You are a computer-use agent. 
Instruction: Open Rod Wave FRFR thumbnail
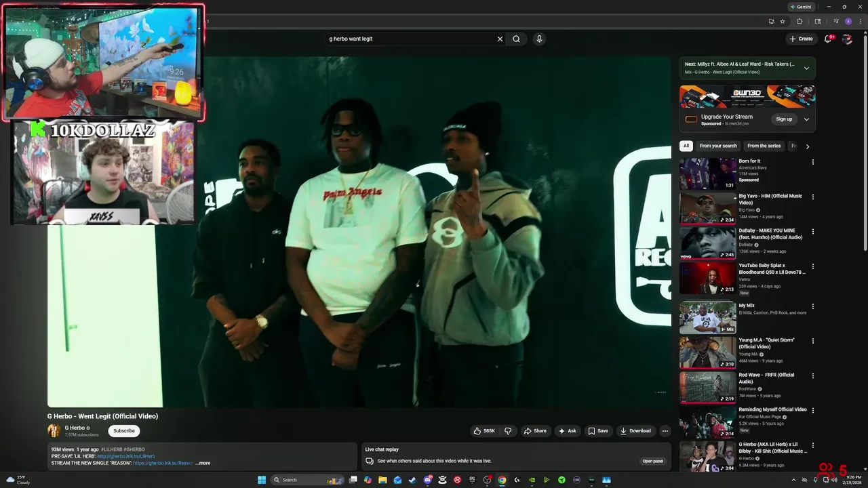tap(708, 388)
